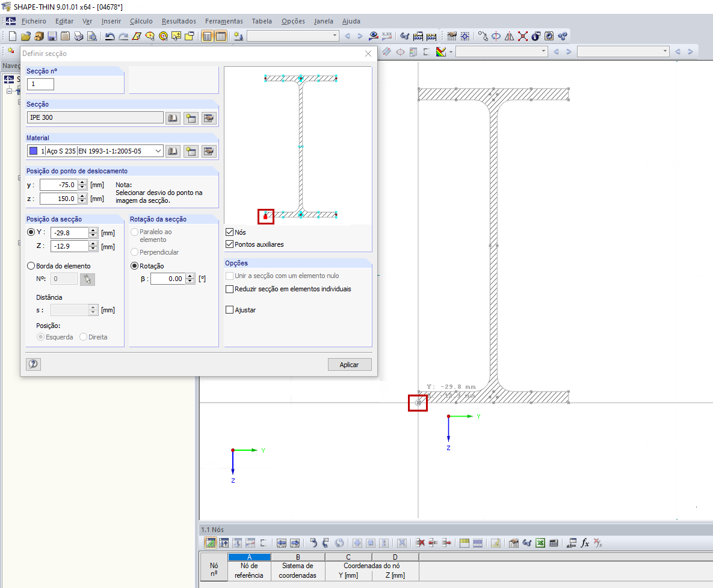This screenshot has width=713, height=588.
Task: Click the colored results palette icon
Action: [440, 52]
